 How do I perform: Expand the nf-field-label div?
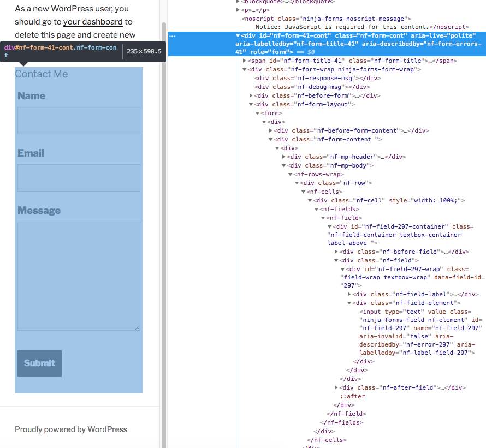(x=349, y=294)
